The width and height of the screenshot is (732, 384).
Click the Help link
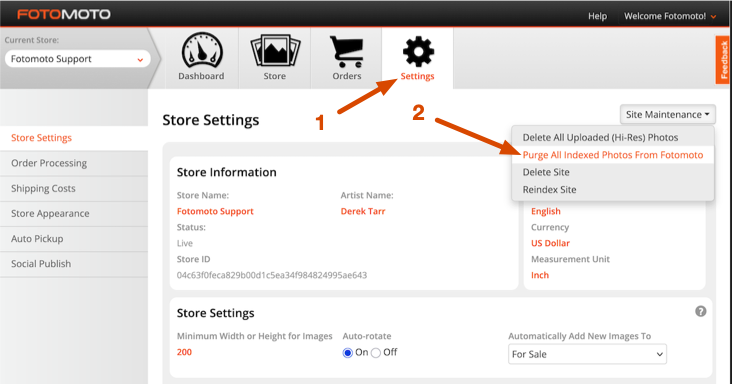(x=597, y=16)
